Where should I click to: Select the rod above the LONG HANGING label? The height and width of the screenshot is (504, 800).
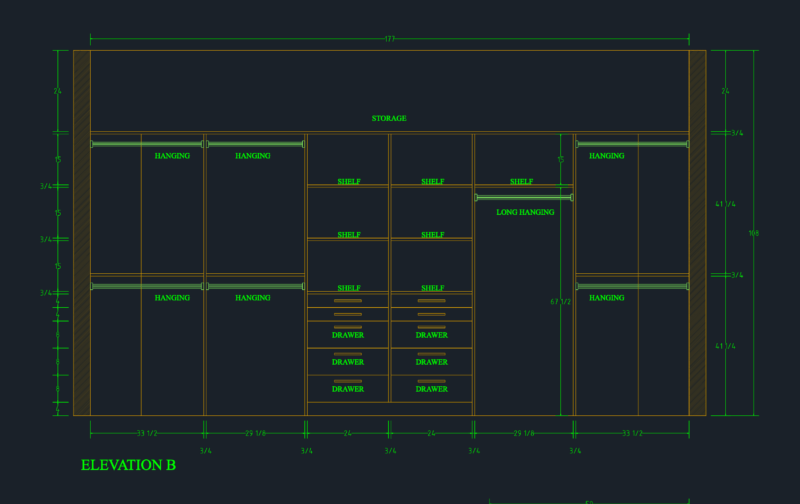pos(524,197)
